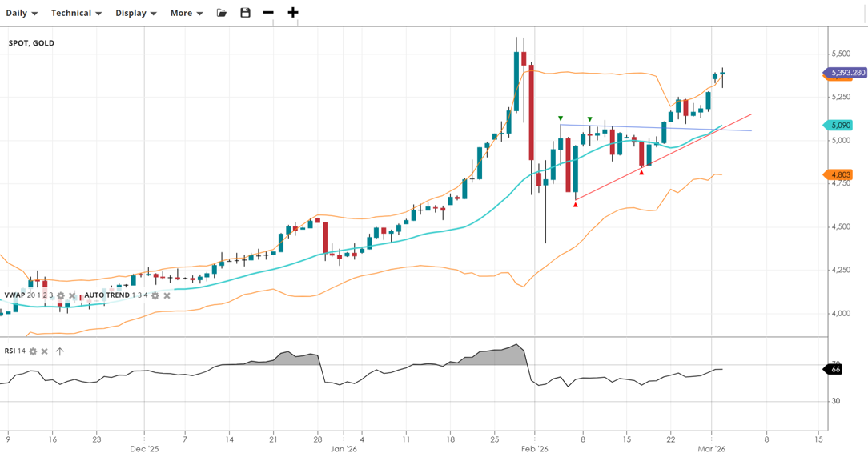Open AUTO TREND settings gear

tap(155, 295)
